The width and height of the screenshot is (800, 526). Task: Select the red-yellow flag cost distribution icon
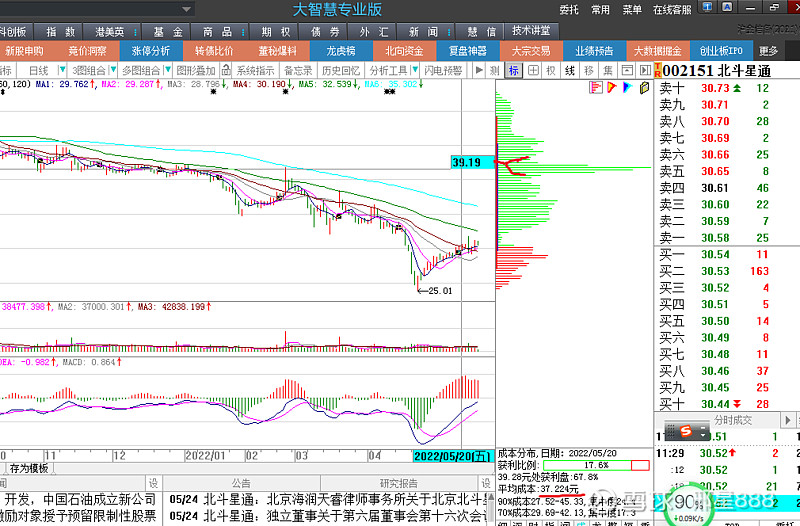click(x=612, y=88)
